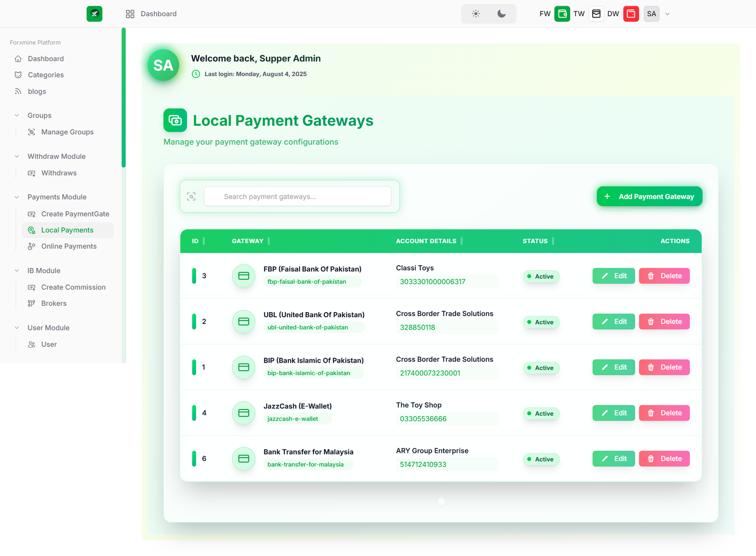756x556 pixels.
Task: Click the search scan icon beside the search bar
Action: tap(191, 196)
